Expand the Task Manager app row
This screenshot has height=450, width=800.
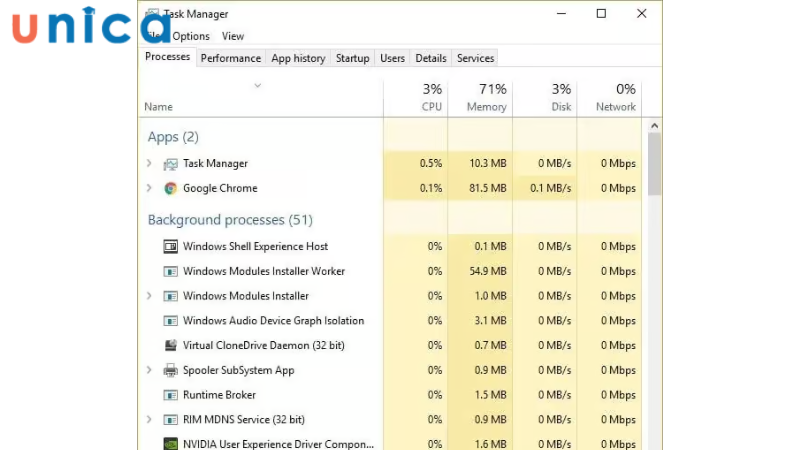149,163
